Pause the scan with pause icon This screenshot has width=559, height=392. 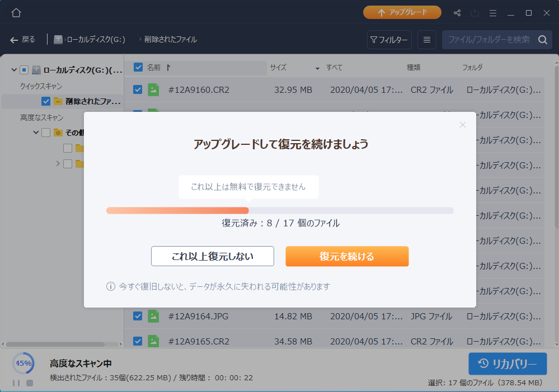click(x=16, y=383)
